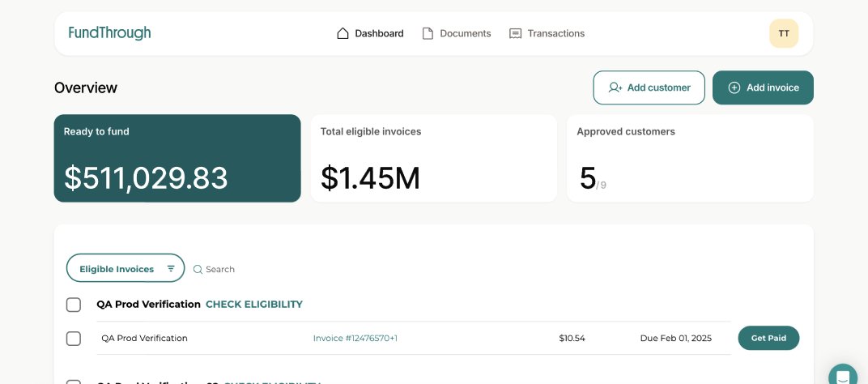Check the $10.54 invoice row checkbox

pyautogui.click(x=74, y=339)
